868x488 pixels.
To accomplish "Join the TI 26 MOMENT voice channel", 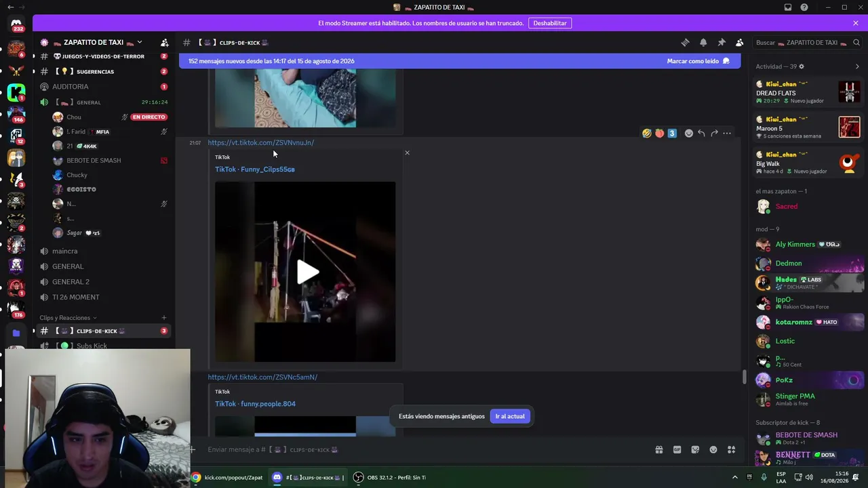I will 103,297.
